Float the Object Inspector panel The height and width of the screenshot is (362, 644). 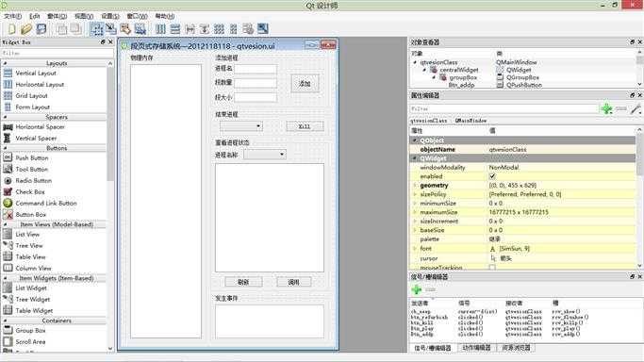(x=632, y=41)
